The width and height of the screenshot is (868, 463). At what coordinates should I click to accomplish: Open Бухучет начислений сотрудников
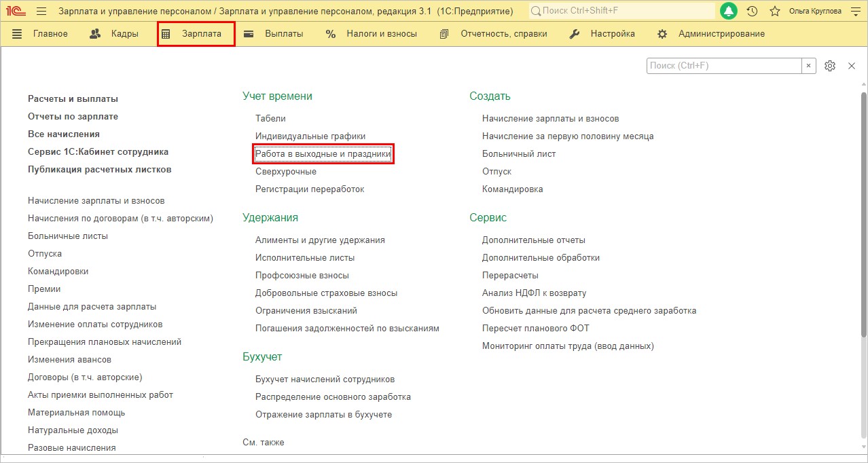tap(325, 379)
